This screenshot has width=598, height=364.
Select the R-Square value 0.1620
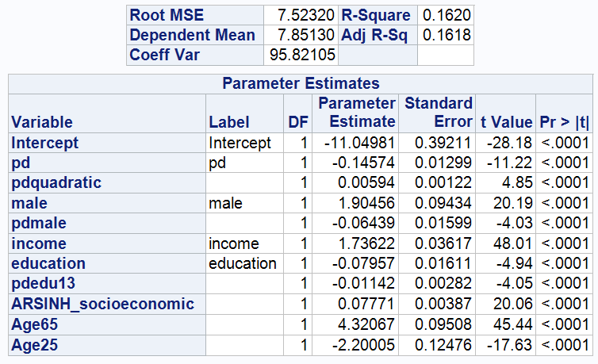point(446,15)
